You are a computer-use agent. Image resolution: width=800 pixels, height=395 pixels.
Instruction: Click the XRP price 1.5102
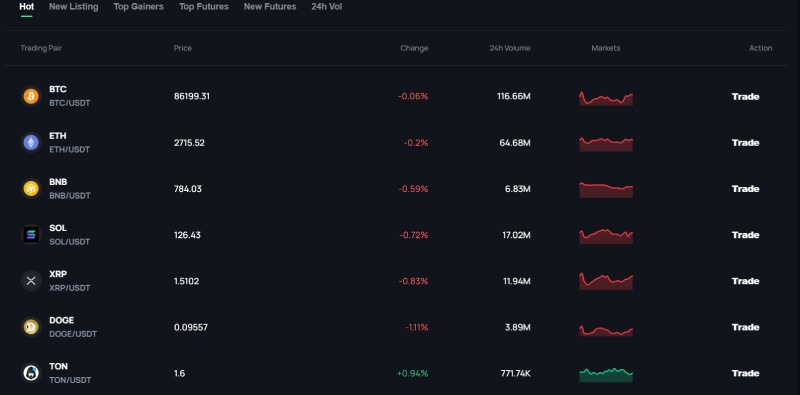click(187, 281)
